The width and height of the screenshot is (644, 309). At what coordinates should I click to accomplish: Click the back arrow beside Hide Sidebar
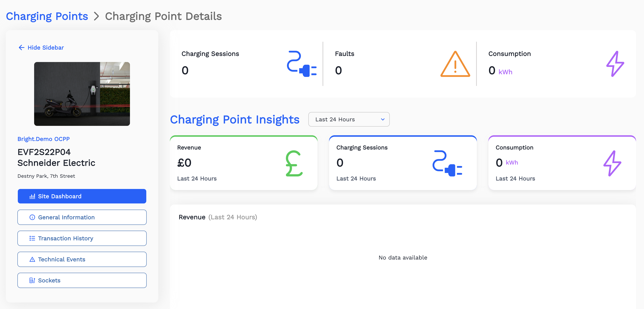[x=21, y=48]
